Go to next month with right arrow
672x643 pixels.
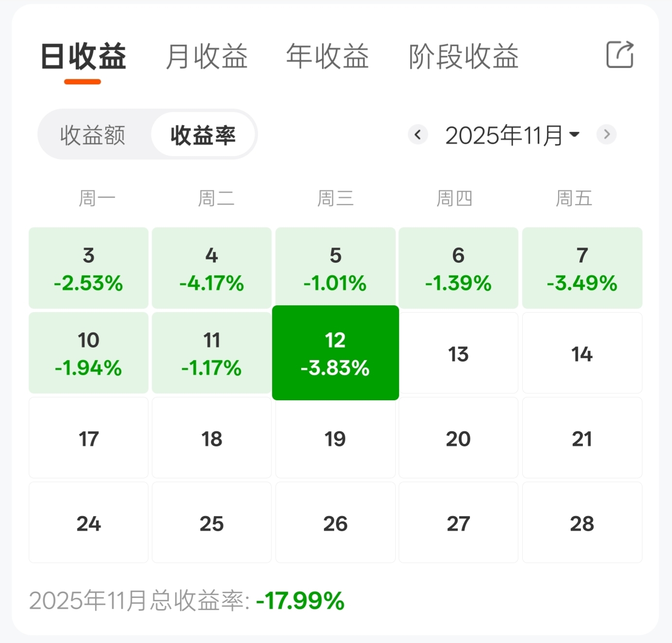pos(607,134)
